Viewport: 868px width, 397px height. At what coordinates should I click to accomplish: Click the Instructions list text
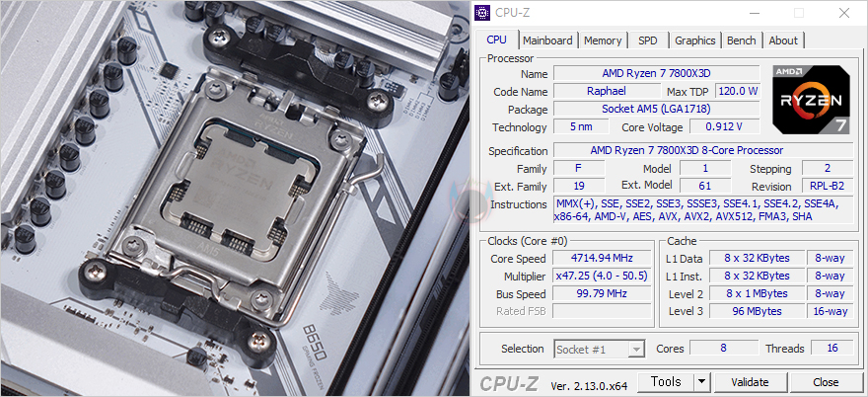(703, 210)
